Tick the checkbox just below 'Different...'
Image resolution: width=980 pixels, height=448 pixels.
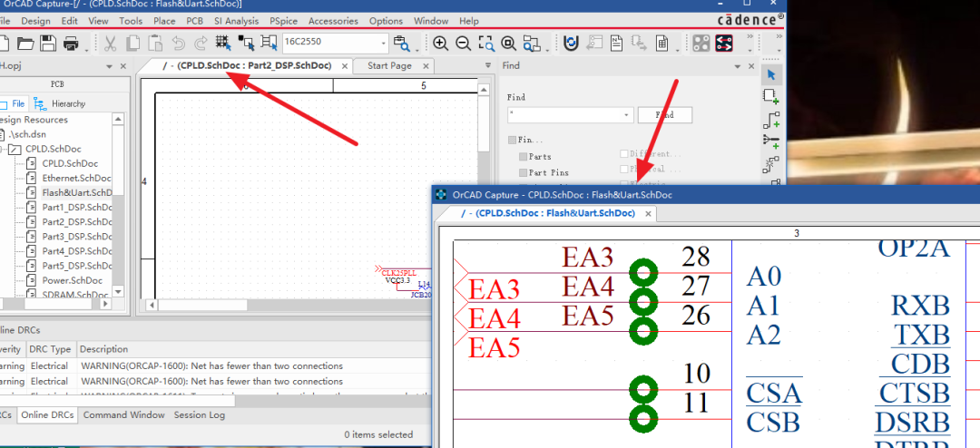[x=623, y=169]
